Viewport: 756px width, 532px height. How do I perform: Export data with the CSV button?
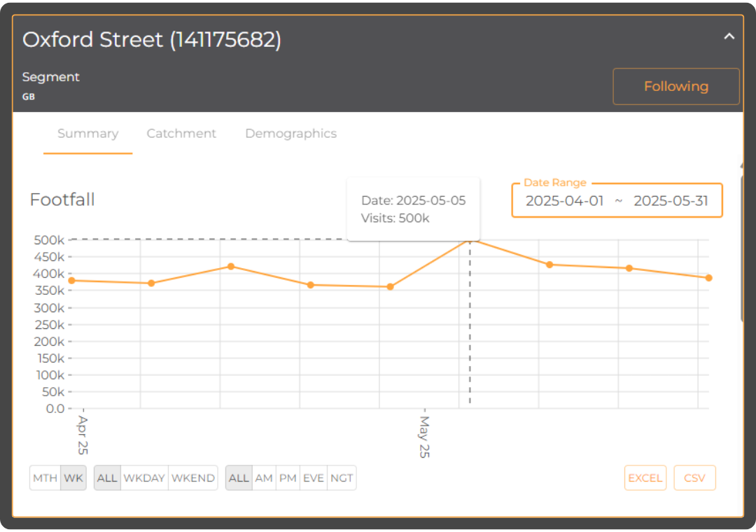[694, 478]
